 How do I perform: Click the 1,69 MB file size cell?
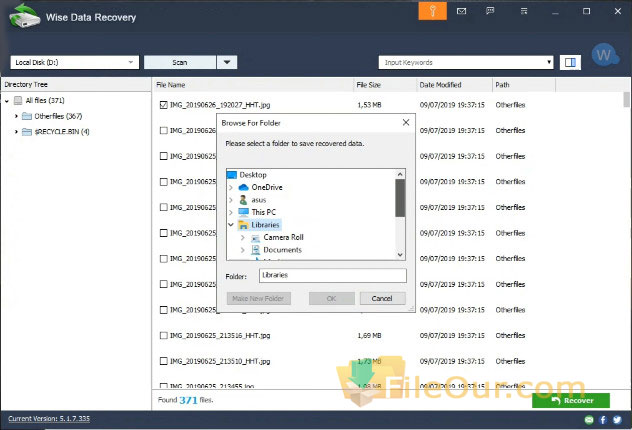pos(369,335)
